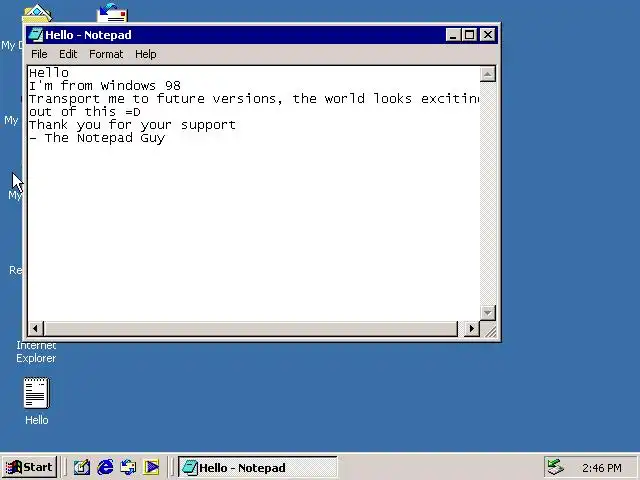Click the horizontal scrollbar thumb
The height and width of the screenshot is (480, 640).
[x=251, y=329]
